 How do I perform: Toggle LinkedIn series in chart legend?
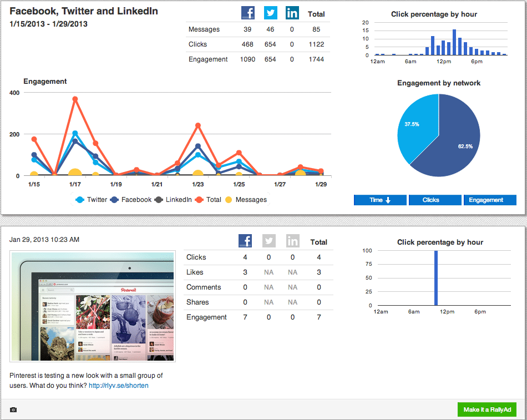coord(173,200)
